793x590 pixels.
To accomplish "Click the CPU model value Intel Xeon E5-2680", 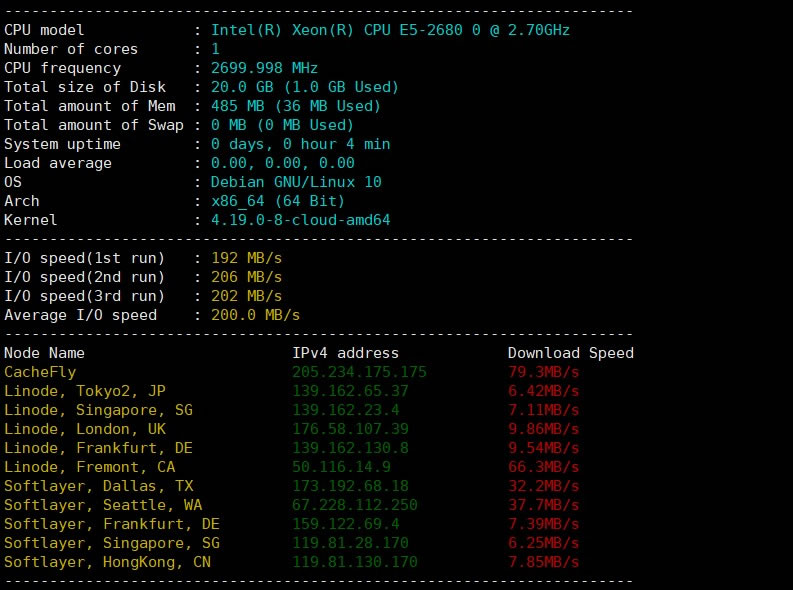I will pyautogui.click(x=390, y=30).
